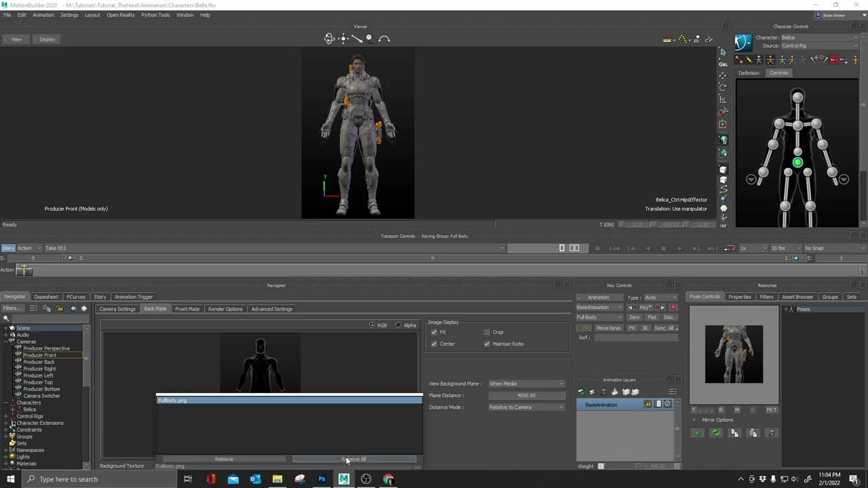Screen dimensions: 868x488
Task: Click the red delete key X button
Action: [673, 308]
